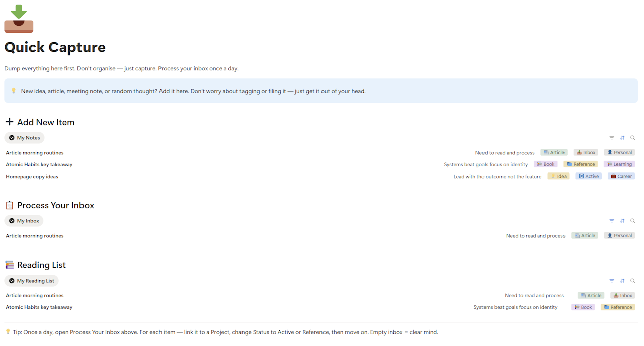Open sort options in Reading List section
This screenshot has height=346, width=644.
coord(622,281)
